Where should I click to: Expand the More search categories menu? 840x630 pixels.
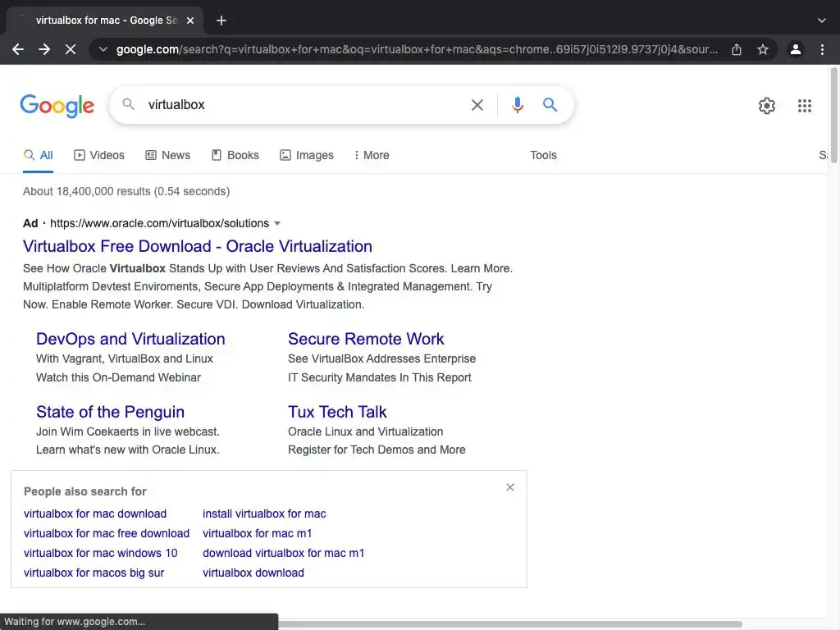372,155
